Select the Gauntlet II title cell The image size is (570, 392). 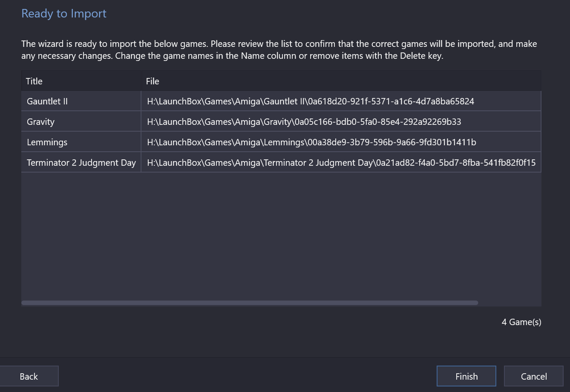pos(81,101)
